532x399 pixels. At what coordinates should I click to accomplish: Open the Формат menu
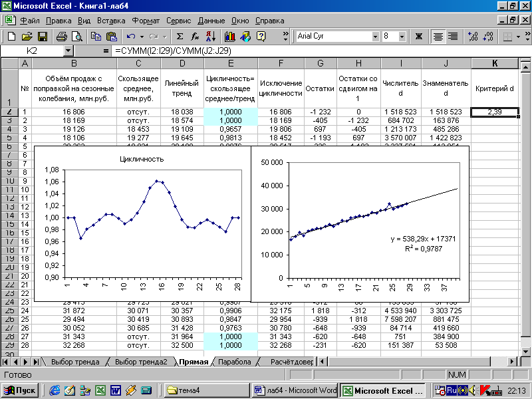(146, 21)
